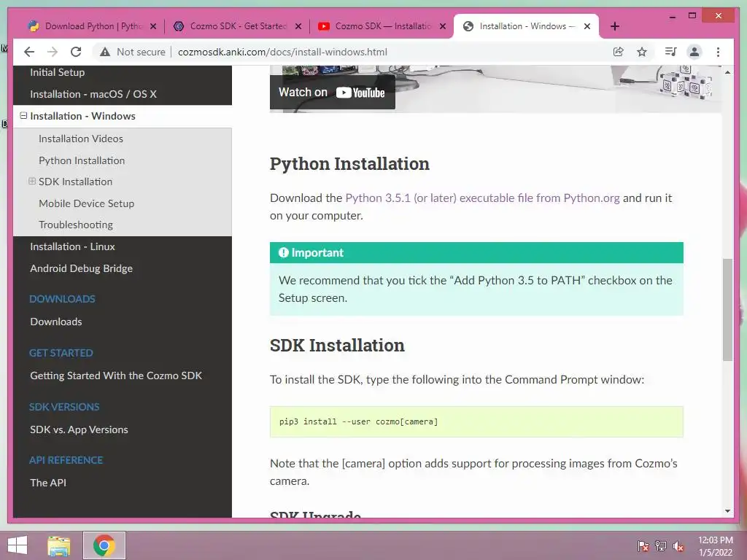Reload the current page
This screenshot has height=560, width=747.
tap(76, 52)
